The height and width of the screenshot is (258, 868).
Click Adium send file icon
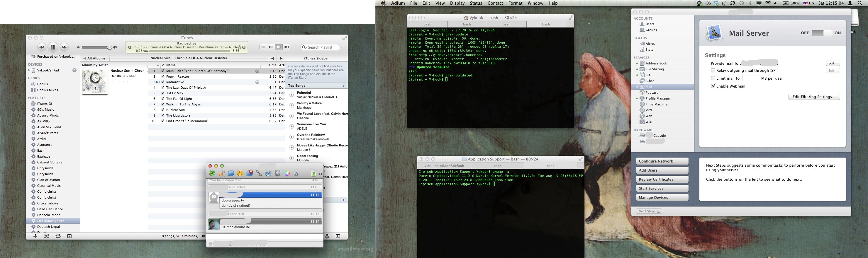coord(313,173)
